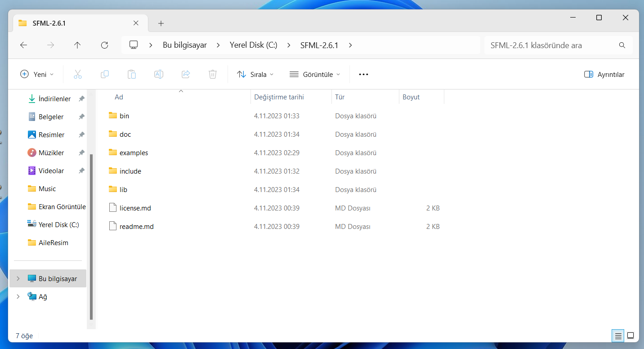
Task: Refresh the SFML-2.6.1 folder view
Action: (105, 45)
